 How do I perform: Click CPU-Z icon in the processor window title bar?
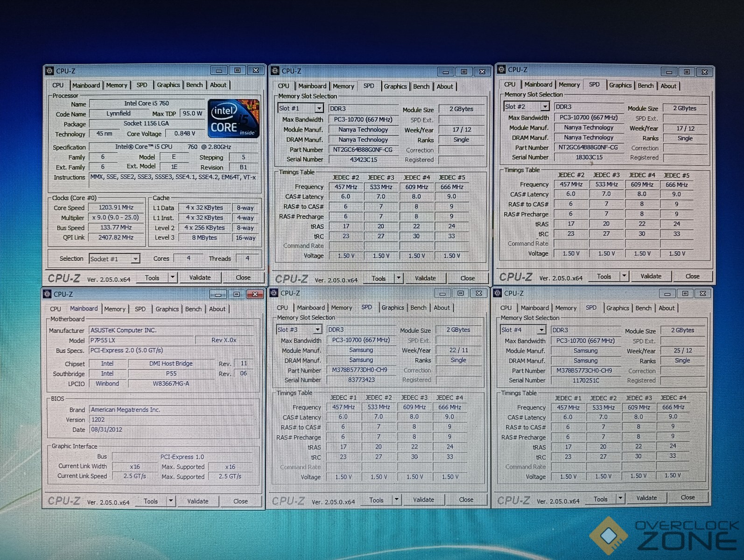point(49,71)
